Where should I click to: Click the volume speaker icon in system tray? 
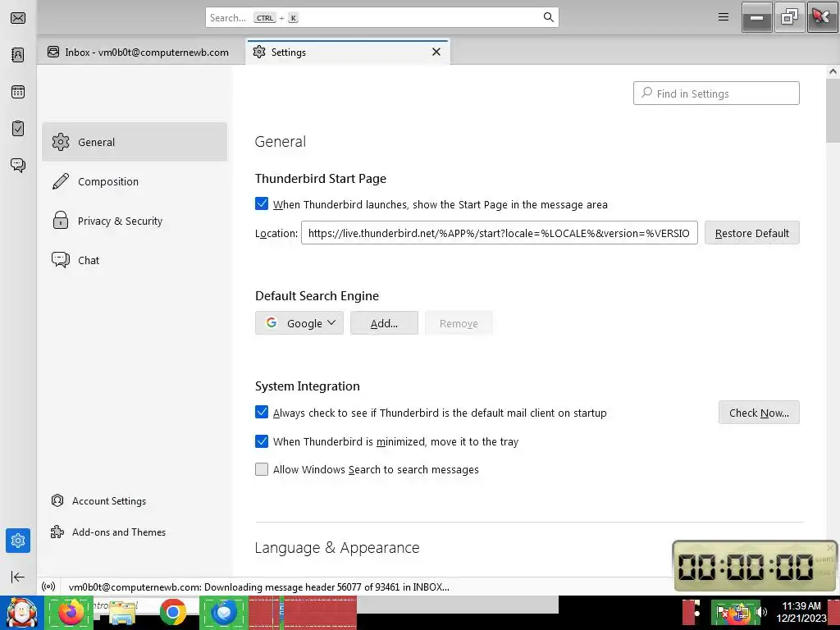(x=761, y=612)
